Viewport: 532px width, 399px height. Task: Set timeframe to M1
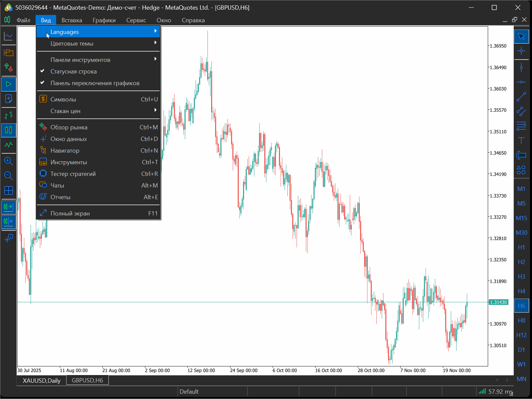pos(521,189)
